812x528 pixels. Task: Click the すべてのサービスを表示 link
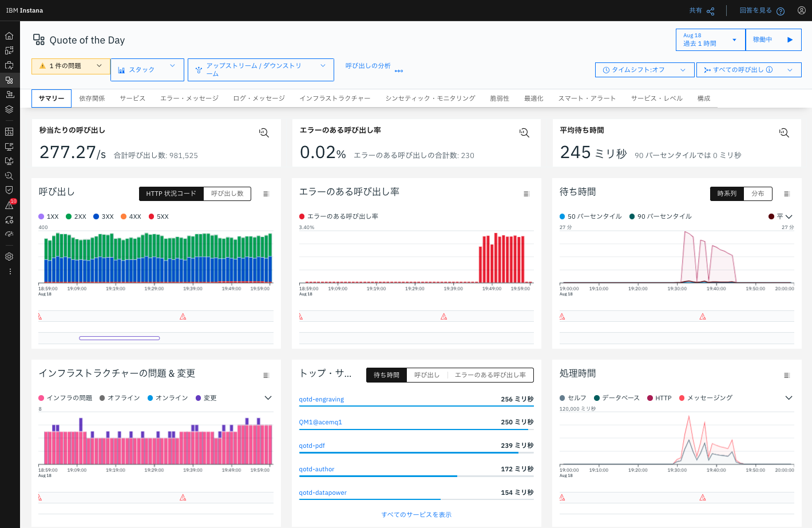[416, 515]
